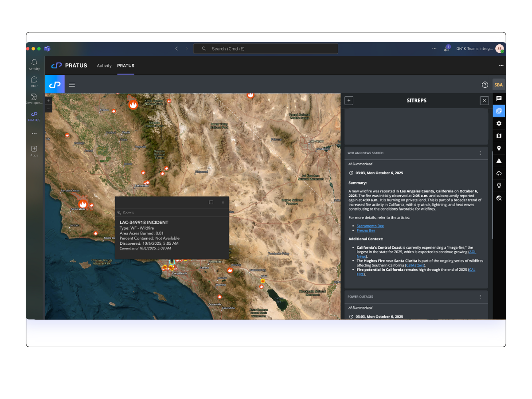Toggle the hamburger menu beside PRATUS logo
Image resolution: width=532 pixels, height=399 pixels.
coord(72,85)
